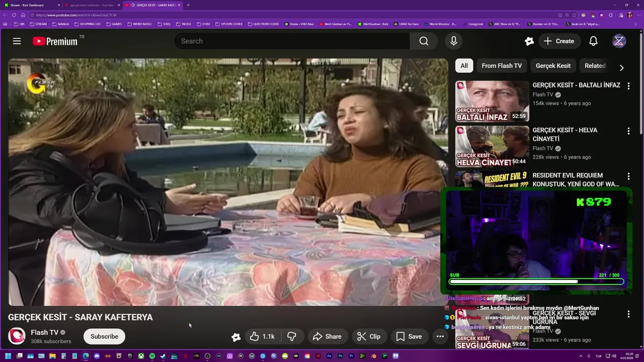This screenshot has width=644, height=362.
Task: Open a new browser tab
Action: pos(188,5)
